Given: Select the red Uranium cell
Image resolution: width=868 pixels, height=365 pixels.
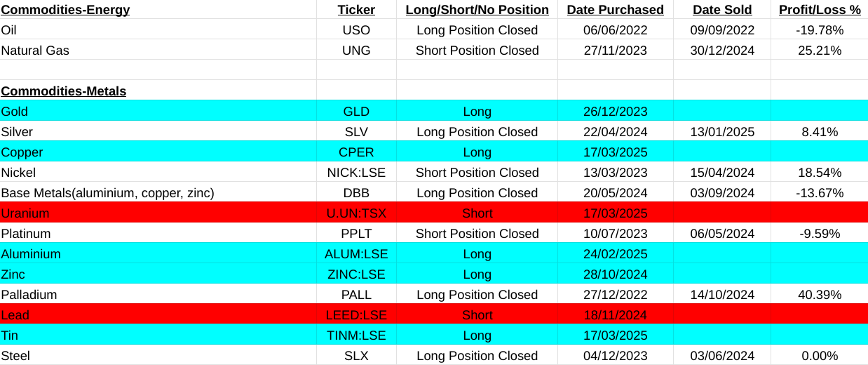Looking at the screenshot, I should pyautogui.click(x=25, y=213).
